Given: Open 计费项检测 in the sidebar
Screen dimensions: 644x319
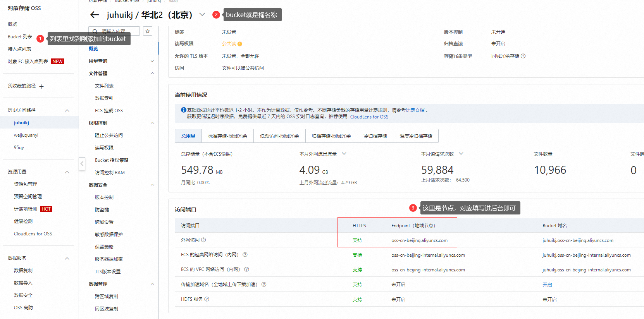Looking at the screenshot, I should [x=26, y=209].
